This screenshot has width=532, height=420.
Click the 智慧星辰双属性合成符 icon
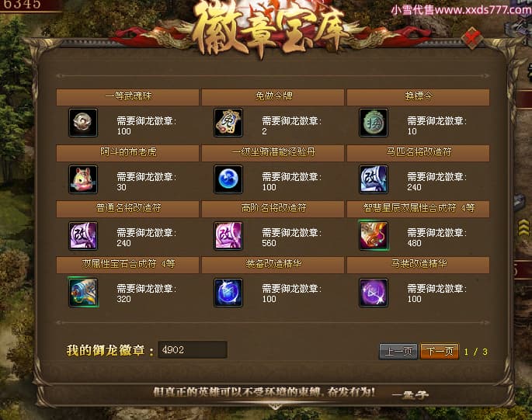point(374,235)
